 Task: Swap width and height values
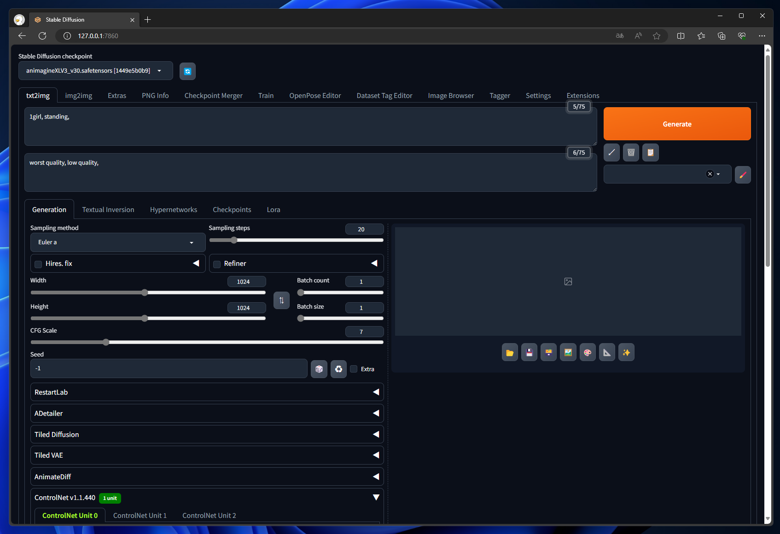[x=282, y=300]
